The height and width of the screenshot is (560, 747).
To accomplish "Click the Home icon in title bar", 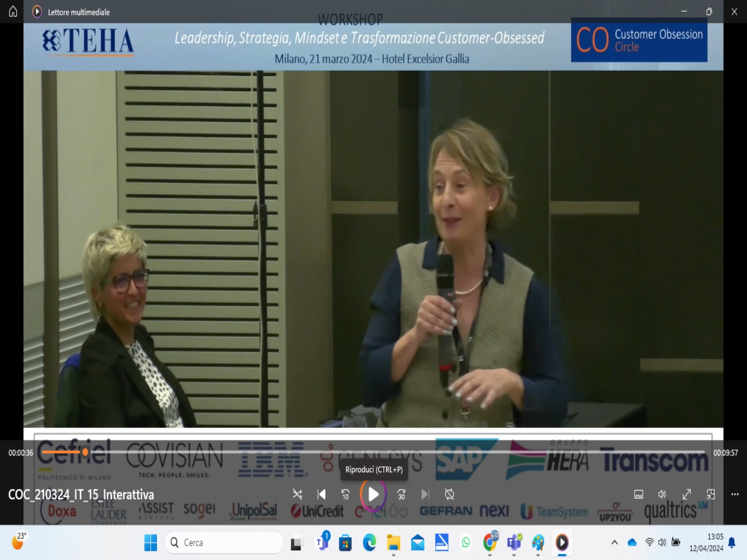I will (x=13, y=11).
